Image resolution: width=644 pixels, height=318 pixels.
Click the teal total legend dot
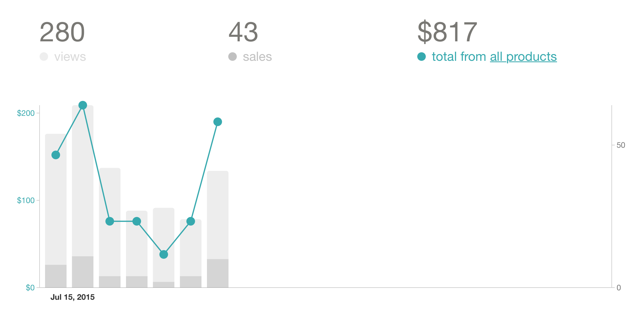(422, 57)
